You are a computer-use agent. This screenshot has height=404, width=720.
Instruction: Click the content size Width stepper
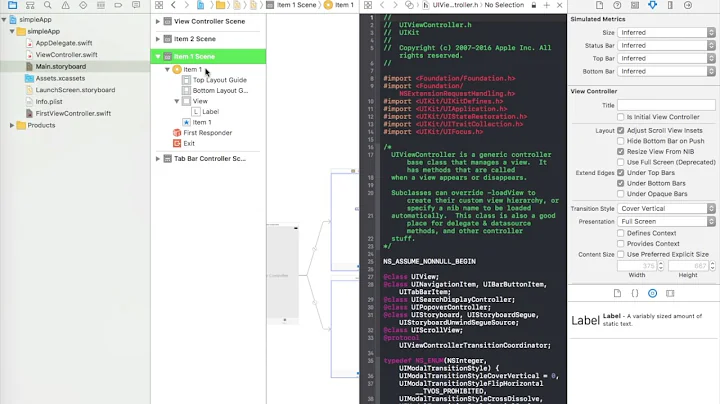click(x=661, y=266)
